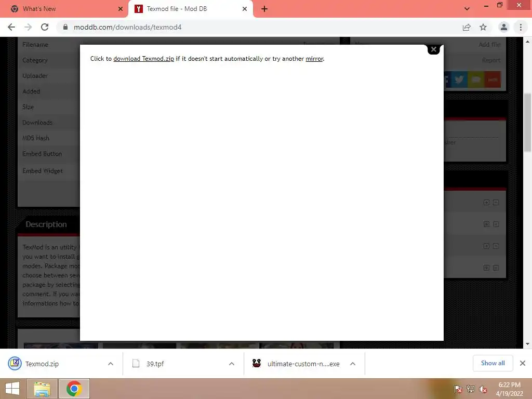Viewport: 532px width, 399px height.
Task: Open ultimate-custom-n....exe download
Action: pyautogui.click(x=297, y=364)
